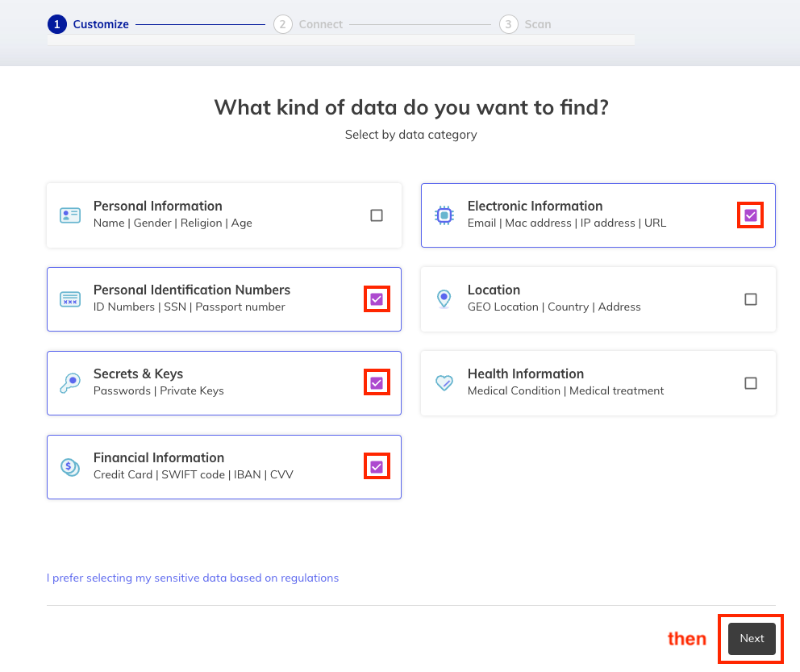
Task: Click the Secrets & Keys key icon
Action: tap(70, 382)
